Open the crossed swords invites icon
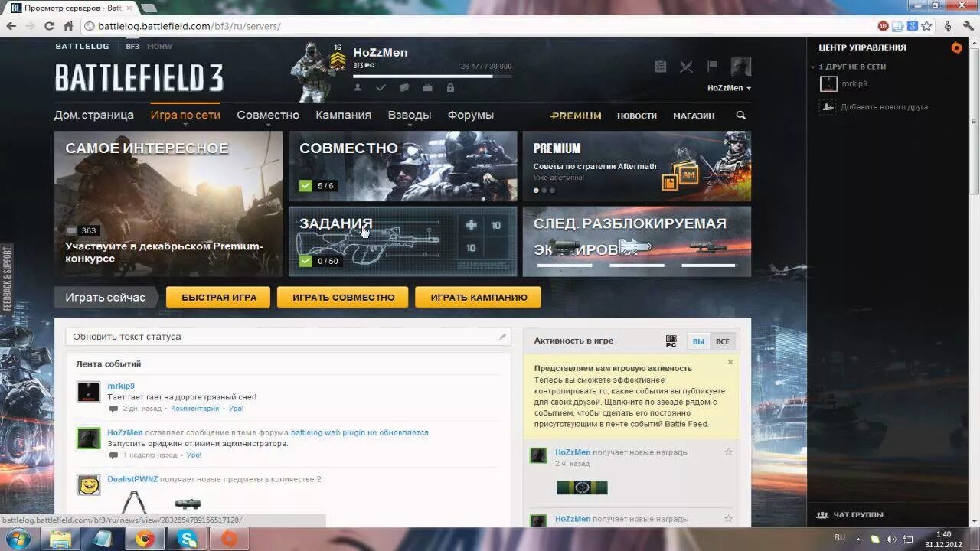 pyautogui.click(x=686, y=67)
